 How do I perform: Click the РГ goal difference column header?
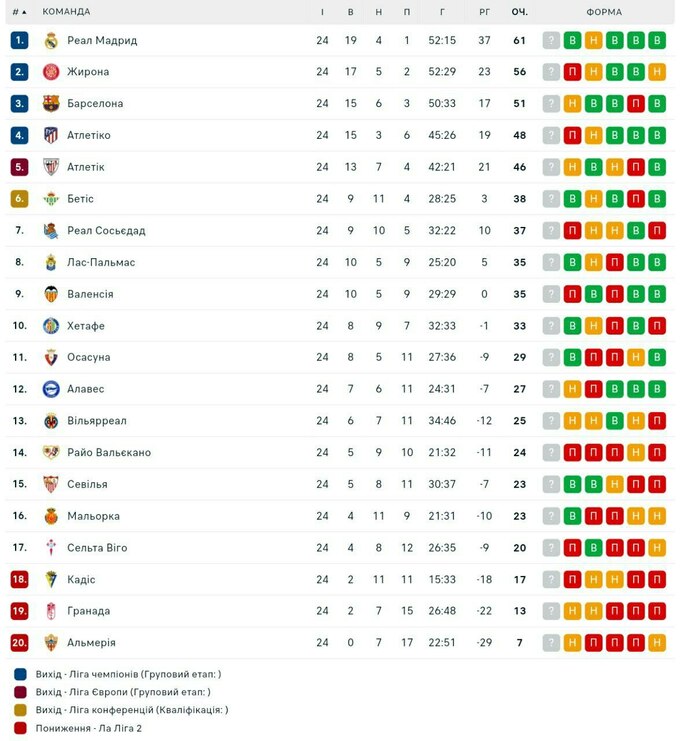(x=484, y=12)
